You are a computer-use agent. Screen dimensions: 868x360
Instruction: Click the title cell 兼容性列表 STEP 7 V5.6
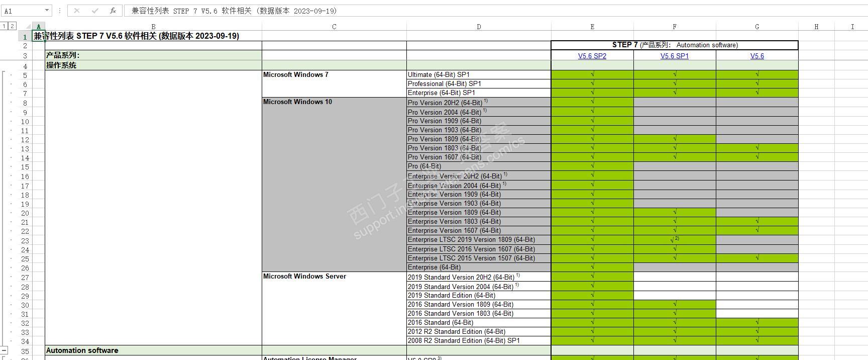click(x=136, y=36)
